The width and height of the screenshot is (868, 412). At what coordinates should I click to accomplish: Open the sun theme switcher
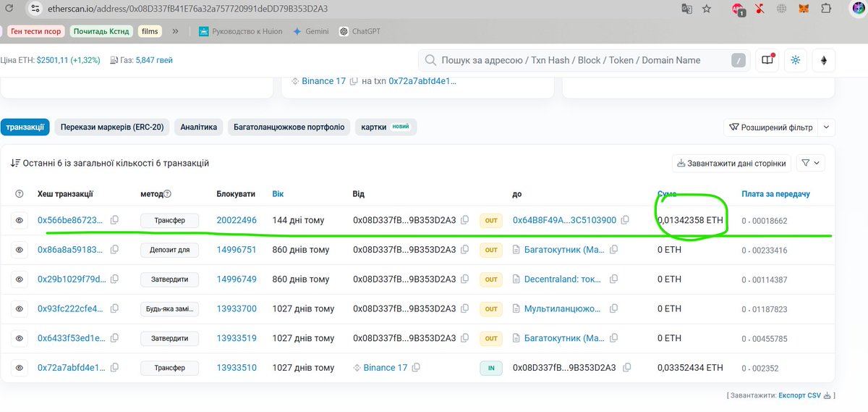[796, 60]
